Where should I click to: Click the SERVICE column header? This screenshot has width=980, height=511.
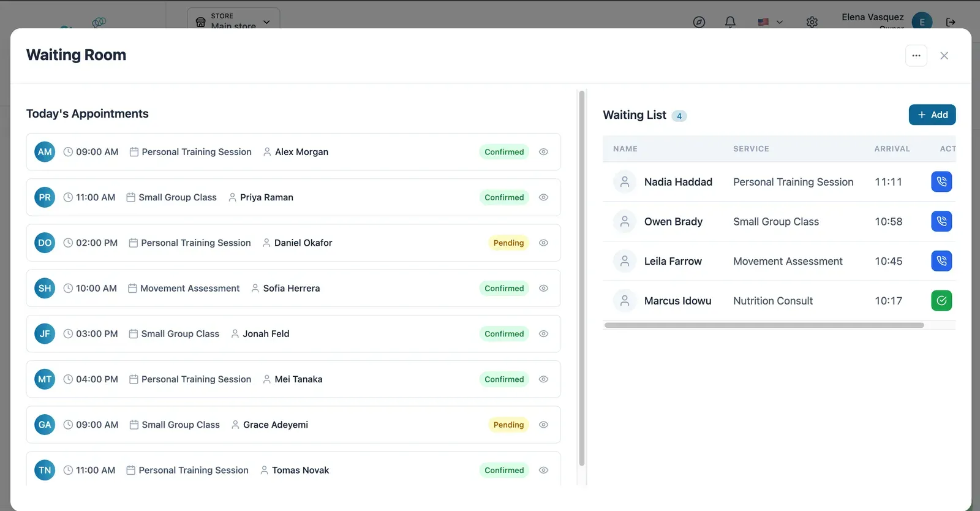pyautogui.click(x=751, y=149)
